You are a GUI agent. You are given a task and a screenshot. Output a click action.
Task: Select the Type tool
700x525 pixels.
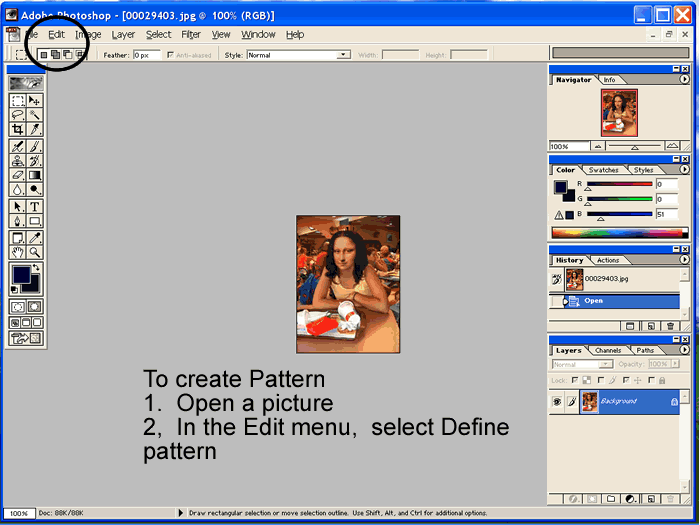pyautogui.click(x=34, y=207)
